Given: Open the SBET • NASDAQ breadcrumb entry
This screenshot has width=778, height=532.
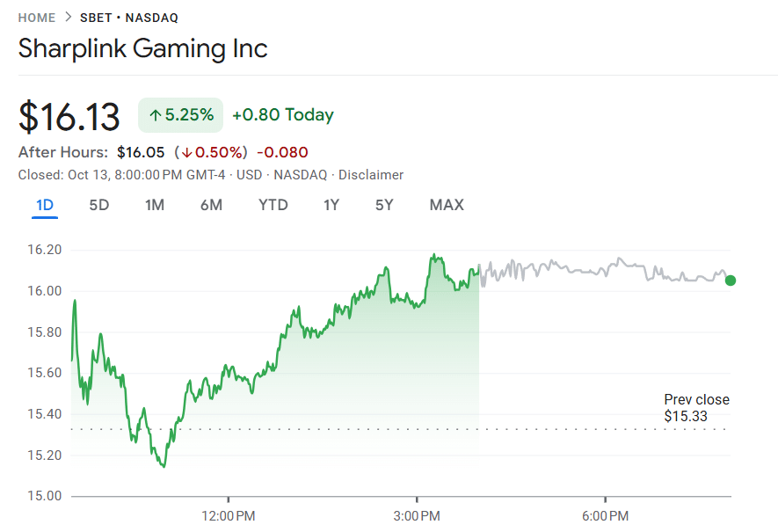Looking at the screenshot, I should point(128,16).
